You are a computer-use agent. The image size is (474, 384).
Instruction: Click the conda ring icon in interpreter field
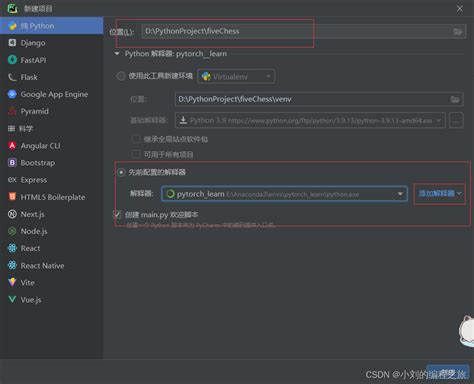(x=170, y=194)
